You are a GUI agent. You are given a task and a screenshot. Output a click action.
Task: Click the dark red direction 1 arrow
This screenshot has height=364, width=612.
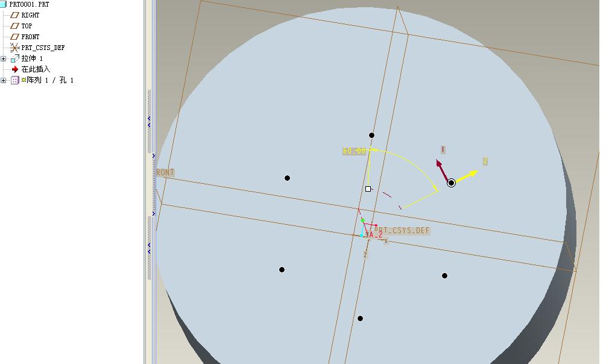(442, 170)
